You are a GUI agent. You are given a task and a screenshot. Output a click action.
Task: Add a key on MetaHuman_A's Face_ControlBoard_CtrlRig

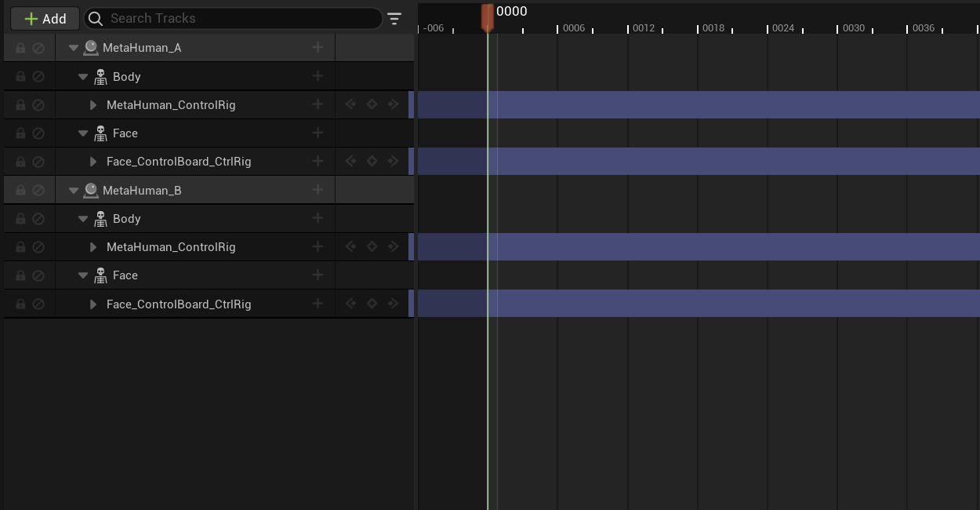click(372, 161)
